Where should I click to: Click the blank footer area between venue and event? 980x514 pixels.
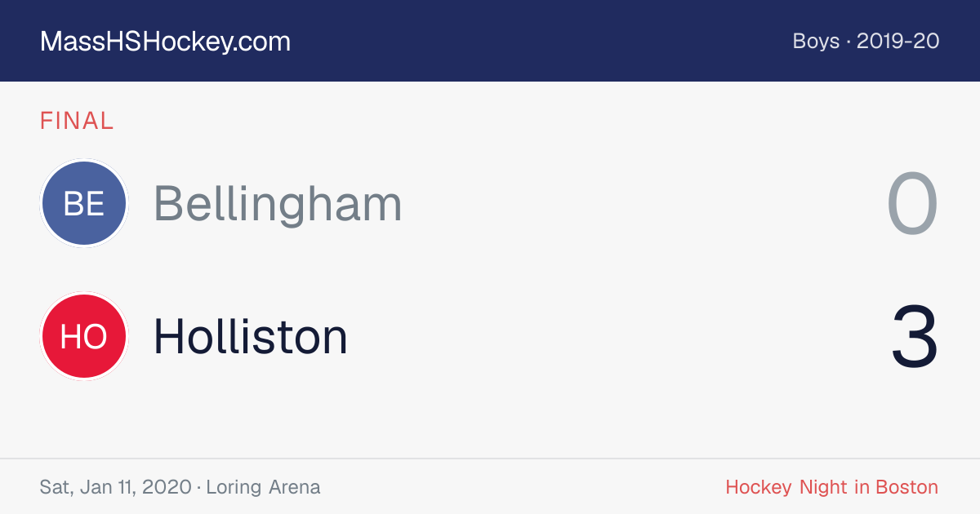click(x=523, y=488)
